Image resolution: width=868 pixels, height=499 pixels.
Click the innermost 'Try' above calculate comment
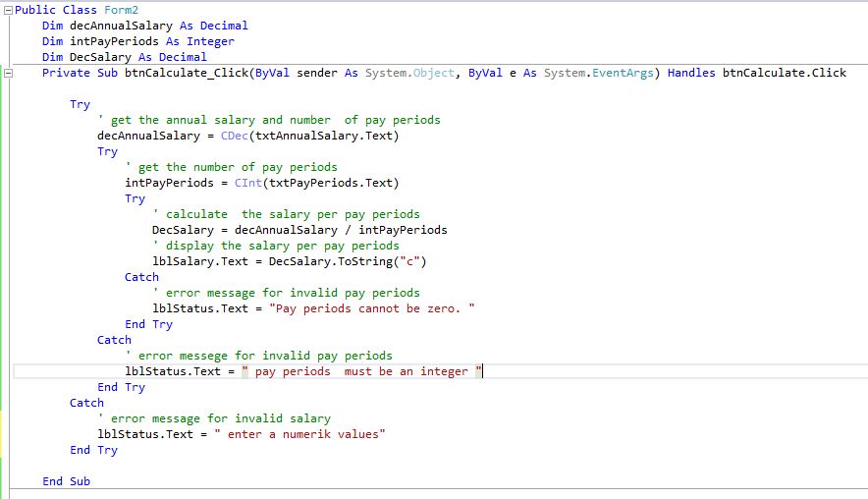pos(136,198)
